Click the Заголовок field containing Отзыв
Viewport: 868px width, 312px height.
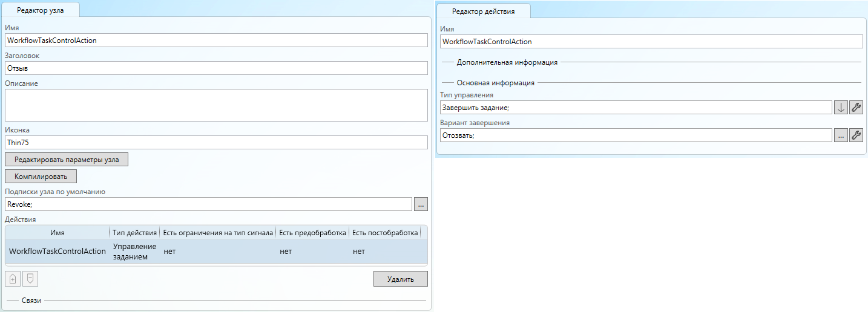point(216,68)
